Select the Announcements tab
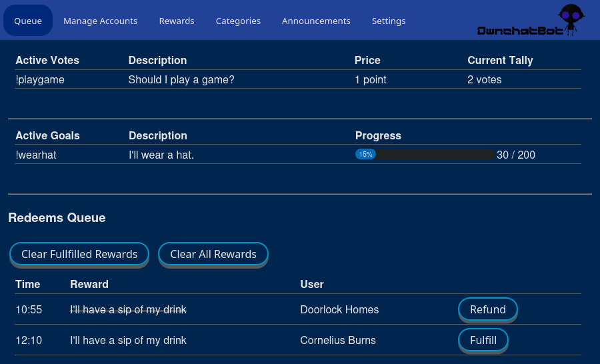Viewport: 600px width, 364px height. (x=316, y=21)
